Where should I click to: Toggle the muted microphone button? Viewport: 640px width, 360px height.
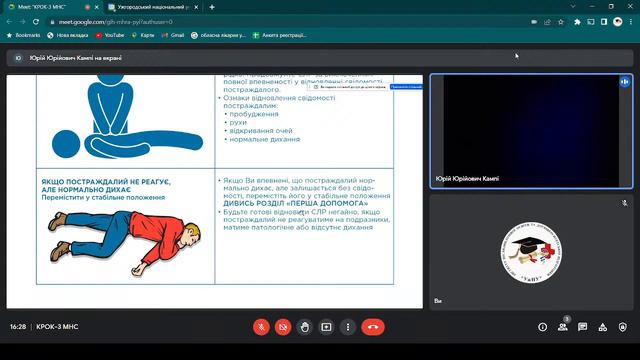click(x=261, y=327)
